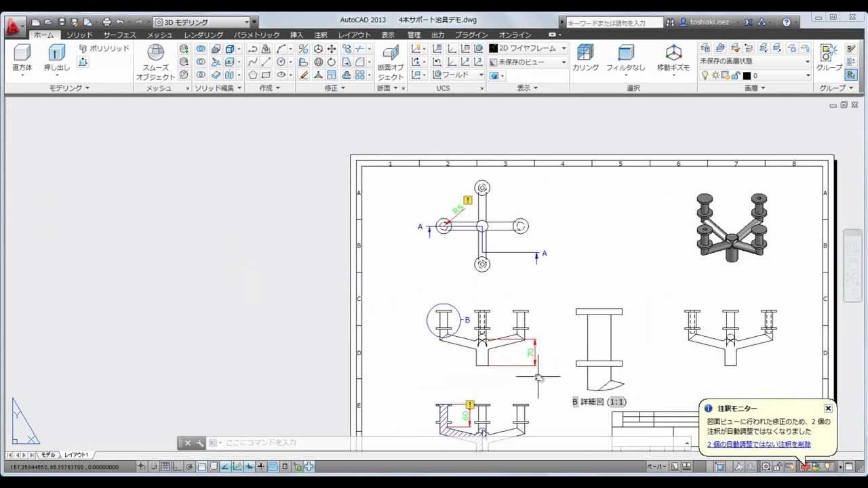The image size is (868, 488).
Task: Select the 直方体 (Box) tool
Action: (22, 58)
